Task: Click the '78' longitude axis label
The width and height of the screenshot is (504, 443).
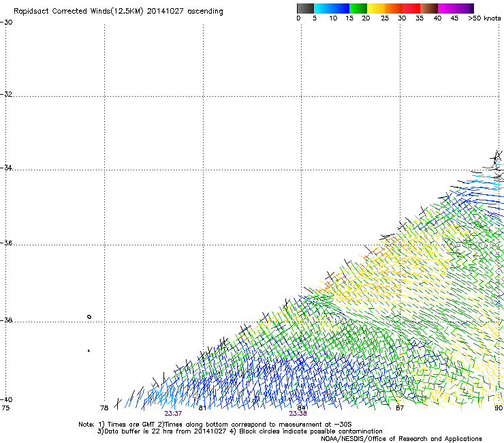Action: click(x=104, y=408)
